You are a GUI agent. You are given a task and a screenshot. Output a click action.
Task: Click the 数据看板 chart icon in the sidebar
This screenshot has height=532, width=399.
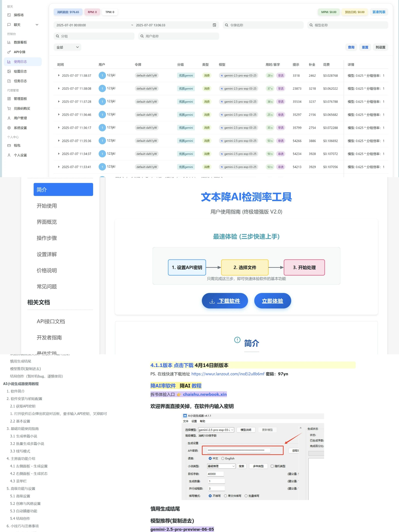(9, 42)
